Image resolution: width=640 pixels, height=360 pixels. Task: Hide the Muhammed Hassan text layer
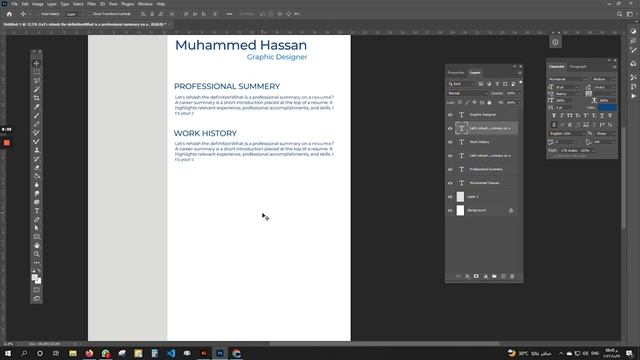pos(450,183)
